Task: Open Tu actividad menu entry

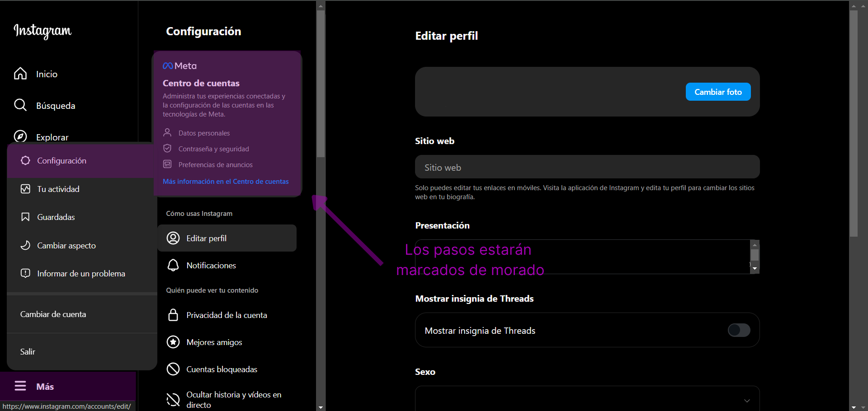Action: 82,189
